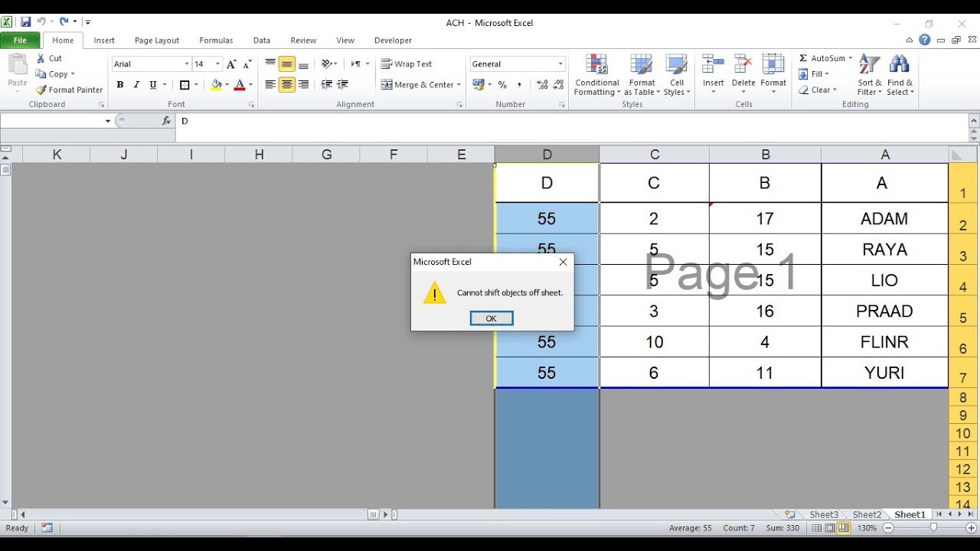Viewport: 980px width, 551px height.
Task: Open the font size 14 dropdown
Action: point(217,64)
